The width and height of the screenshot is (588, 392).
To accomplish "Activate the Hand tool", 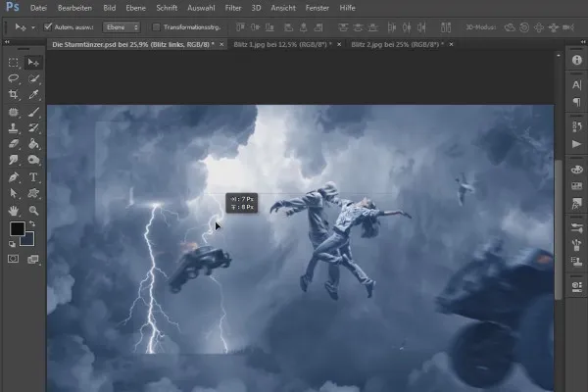I will (15, 211).
